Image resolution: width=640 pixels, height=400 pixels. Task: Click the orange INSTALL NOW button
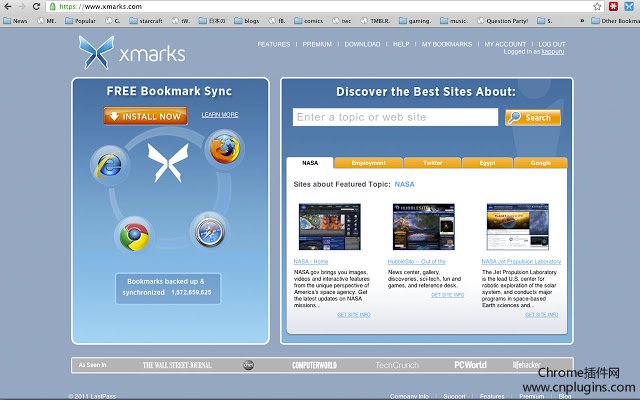pos(145,116)
